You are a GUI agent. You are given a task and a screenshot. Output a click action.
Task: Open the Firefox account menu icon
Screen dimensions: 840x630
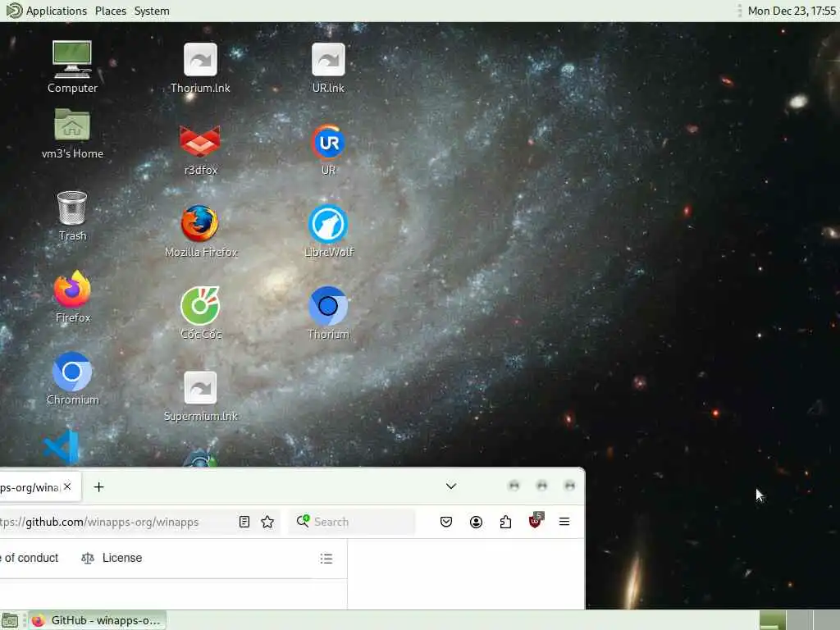pyautogui.click(x=476, y=522)
